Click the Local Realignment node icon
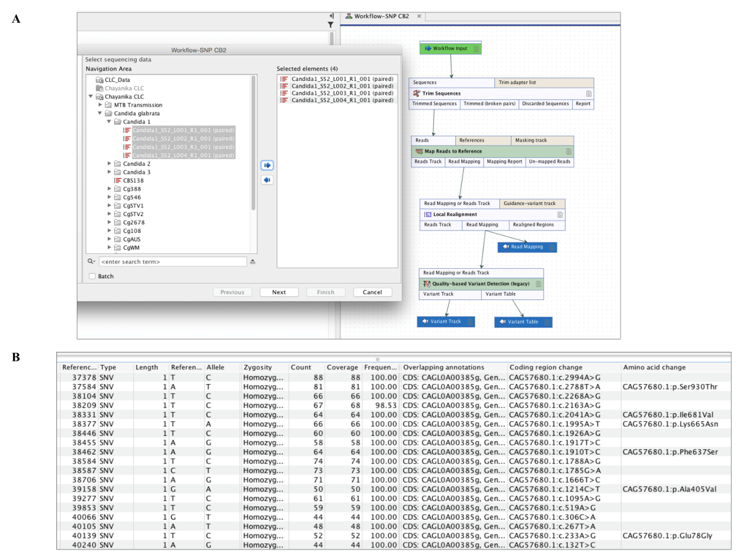This screenshot has width=744, height=560. [x=427, y=214]
